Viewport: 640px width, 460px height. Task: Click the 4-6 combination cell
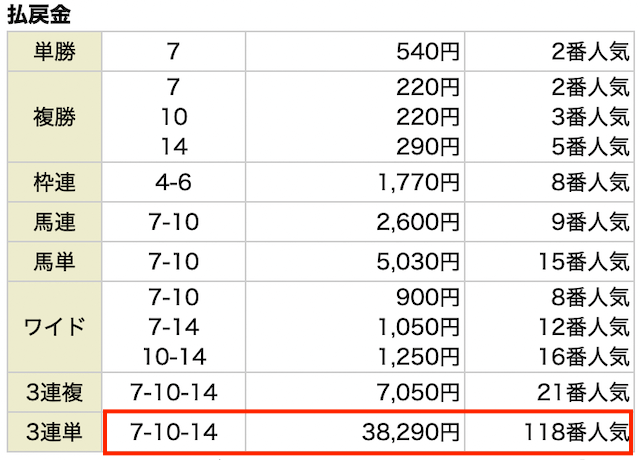click(173, 182)
